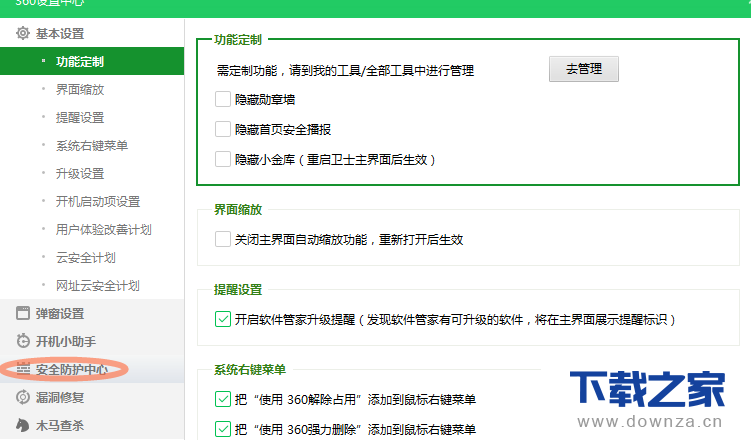Uncheck the 360强力删除 right-click menu checkbox
Viewport: 751px width, 440px height.
point(223,429)
